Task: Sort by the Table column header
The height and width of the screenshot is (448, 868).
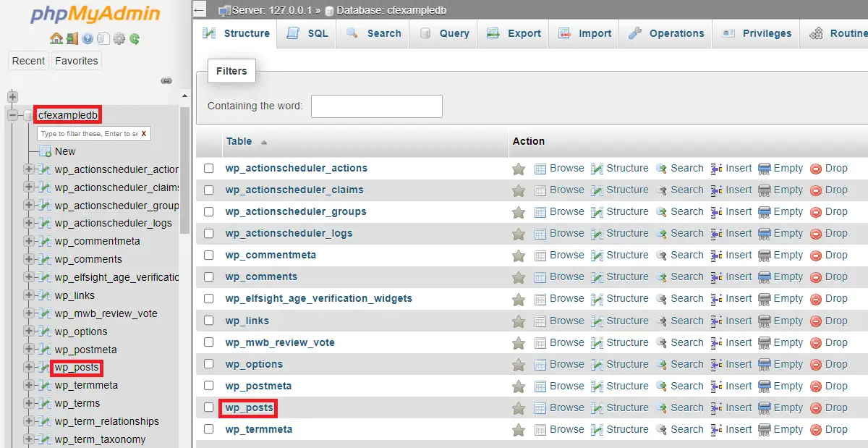Action: click(239, 141)
